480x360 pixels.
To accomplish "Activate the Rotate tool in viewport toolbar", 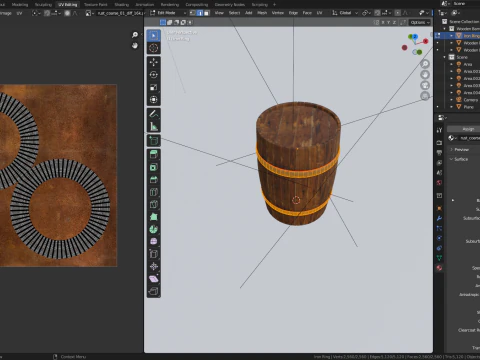I will click(153, 75).
